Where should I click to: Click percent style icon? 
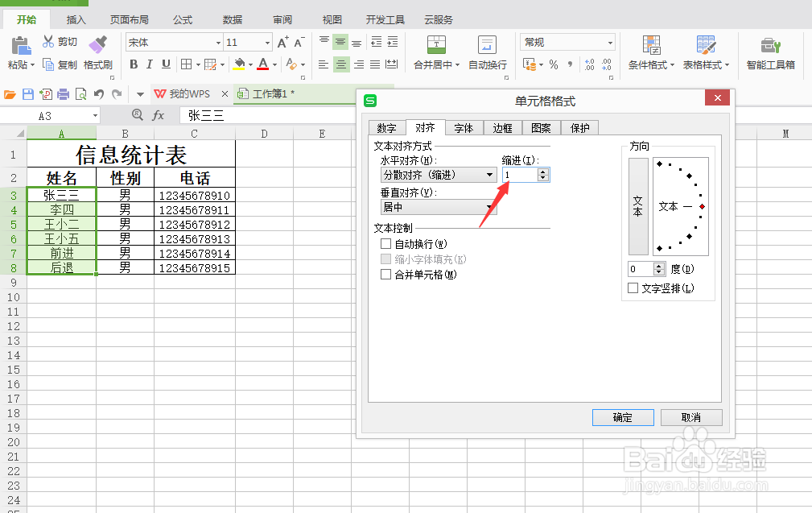pyautogui.click(x=554, y=64)
